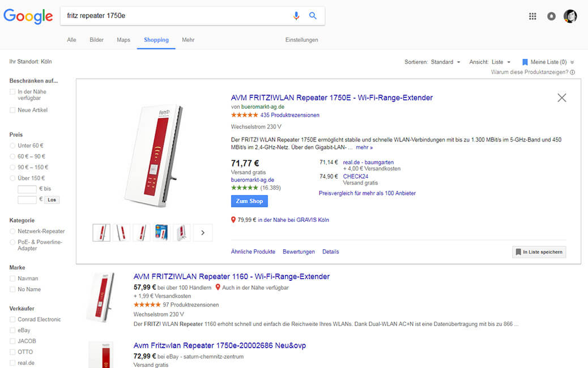The width and height of the screenshot is (588, 368).
Task: Open Ähnliche Produkte link
Action: tap(253, 252)
